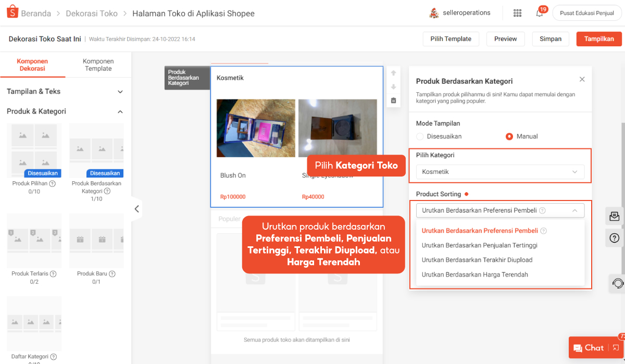Click the Tampilkan button
This screenshot has width=625, height=364.
coord(599,39)
